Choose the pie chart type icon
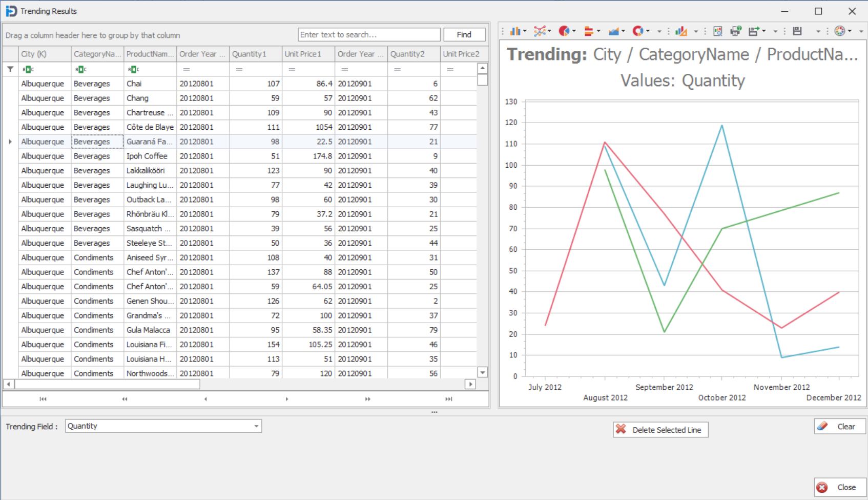Screen dimensions: 868x500 click(x=564, y=31)
